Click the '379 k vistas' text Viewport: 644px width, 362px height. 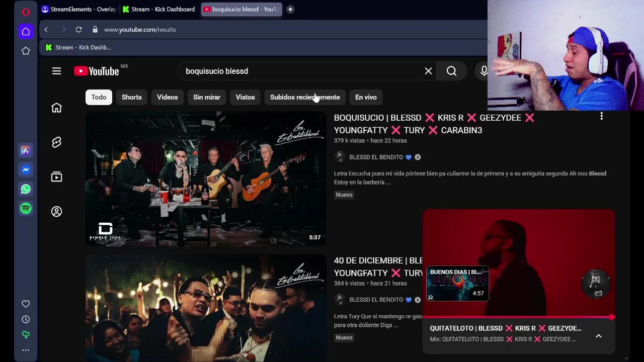pyautogui.click(x=349, y=141)
